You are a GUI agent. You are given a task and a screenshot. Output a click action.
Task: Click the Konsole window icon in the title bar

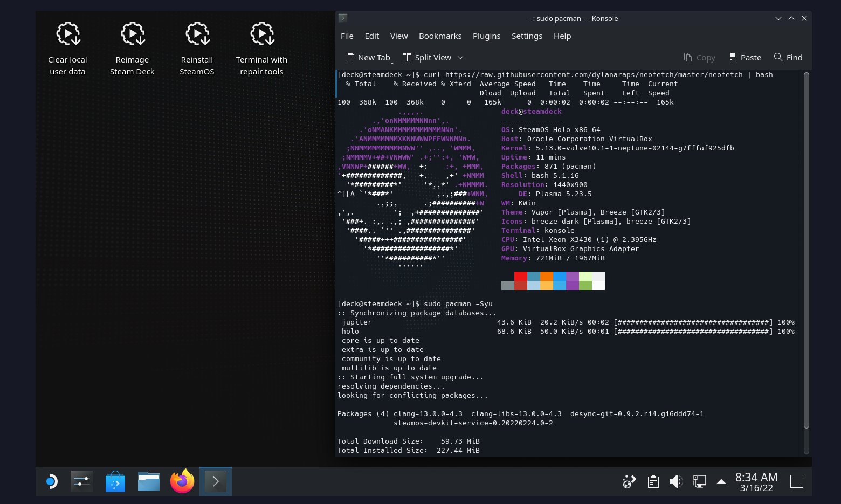coord(343,18)
